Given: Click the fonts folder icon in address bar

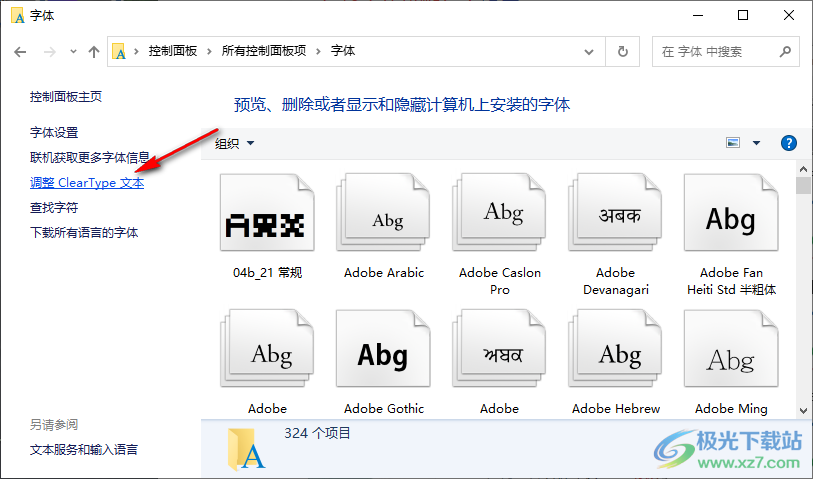Looking at the screenshot, I should pyautogui.click(x=119, y=51).
